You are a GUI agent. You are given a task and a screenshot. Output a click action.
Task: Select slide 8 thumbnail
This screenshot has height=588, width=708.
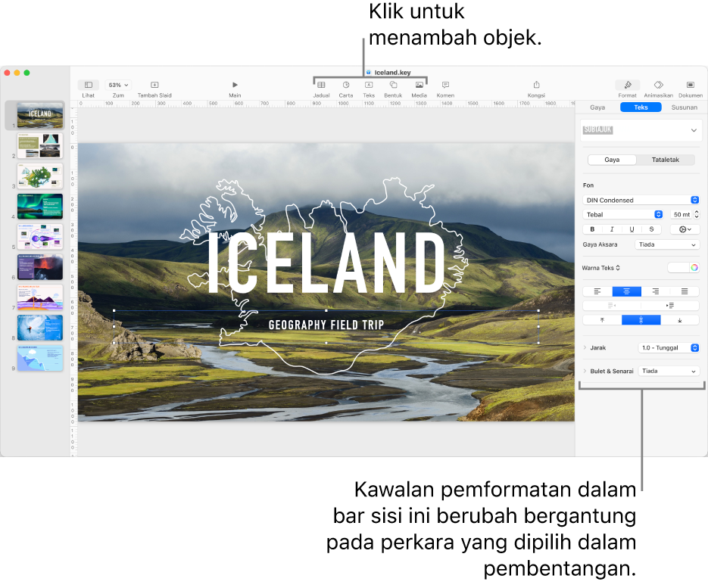tap(40, 328)
